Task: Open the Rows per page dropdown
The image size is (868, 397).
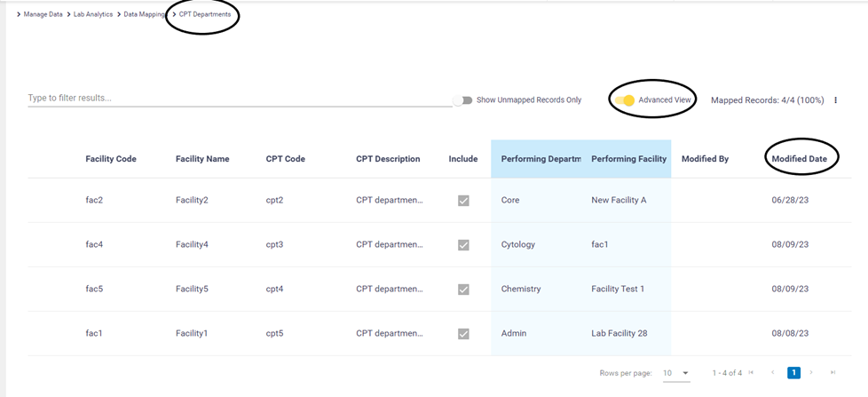Action: pos(676,373)
